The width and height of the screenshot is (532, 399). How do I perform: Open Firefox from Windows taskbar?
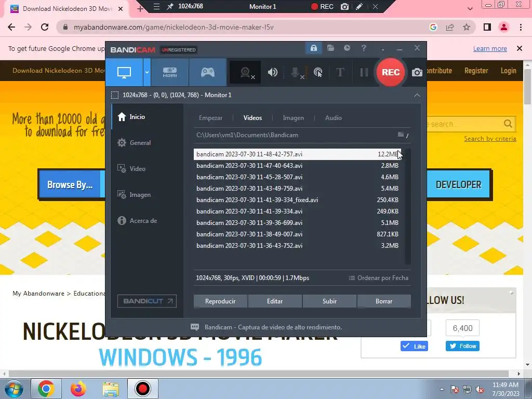coord(78,389)
